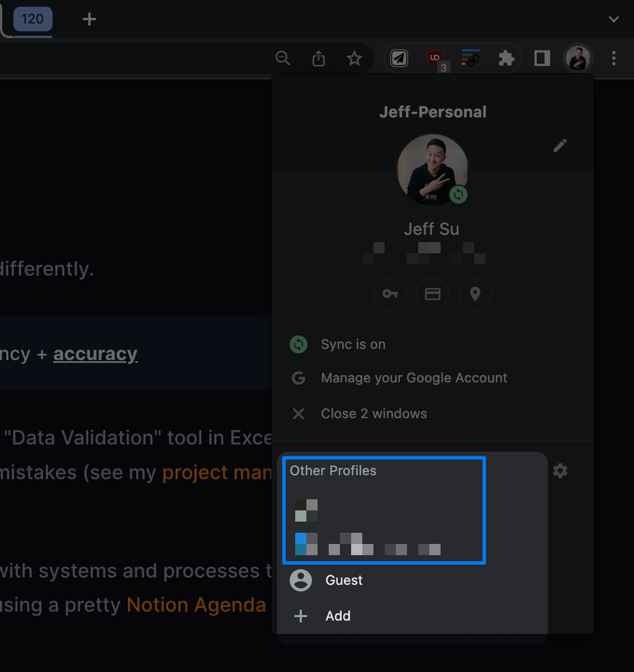634x672 pixels.
Task: Open the Chrome three-dot menu
Action: pos(614,58)
